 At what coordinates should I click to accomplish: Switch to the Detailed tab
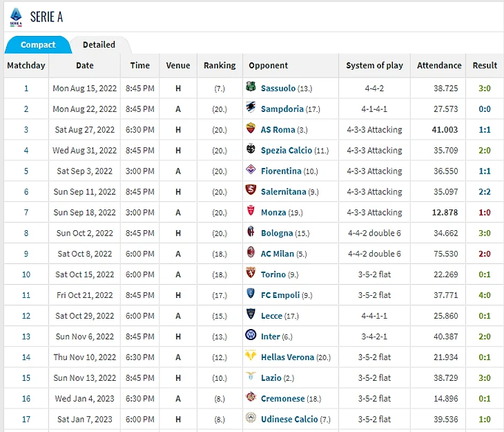point(99,45)
